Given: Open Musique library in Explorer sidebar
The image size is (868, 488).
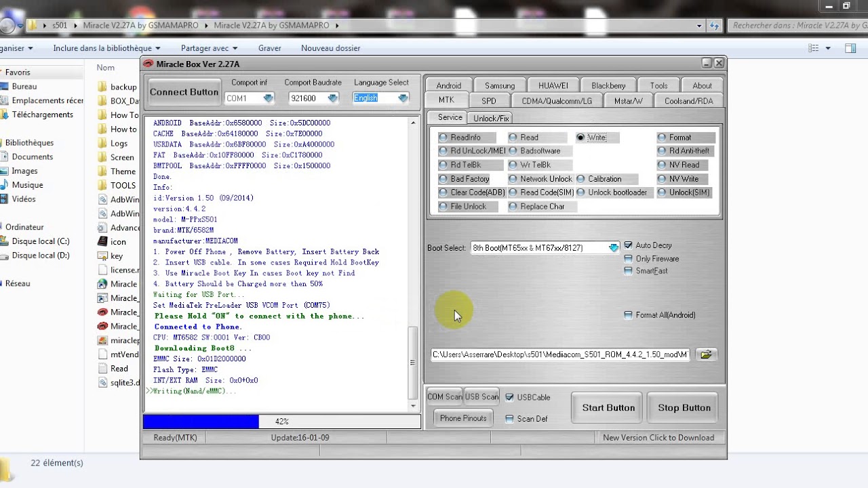Looking at the screenshot, I should coord(27,185).
